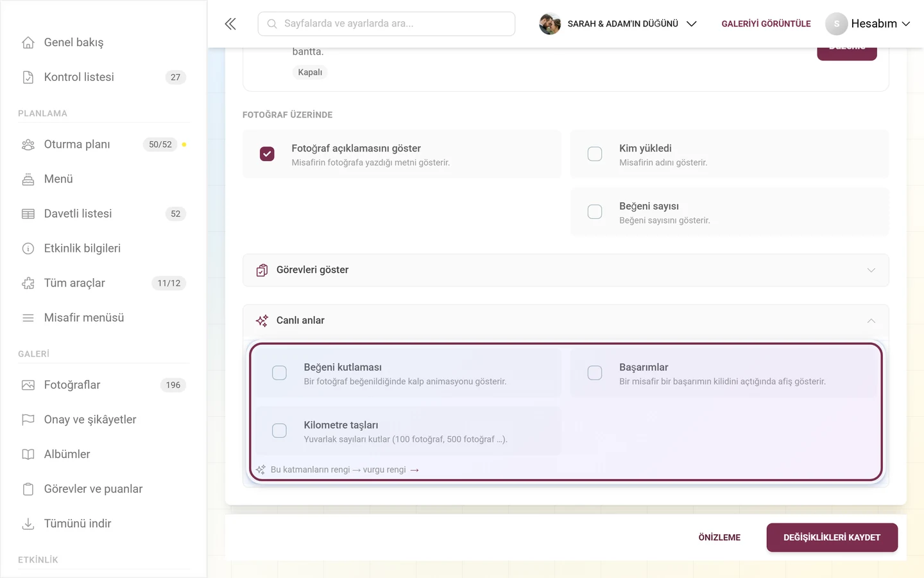
Task: Click the Genel bakış home icon
Action: [x=28, y=42]
